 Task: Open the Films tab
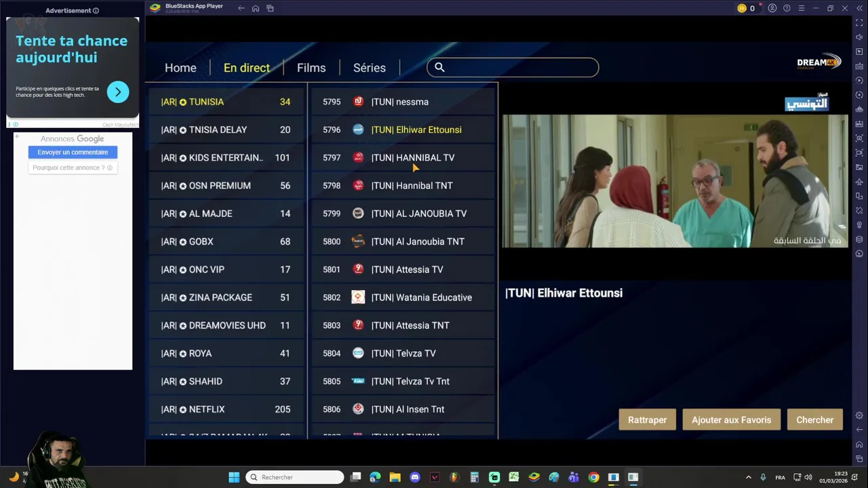click(311, 68)
